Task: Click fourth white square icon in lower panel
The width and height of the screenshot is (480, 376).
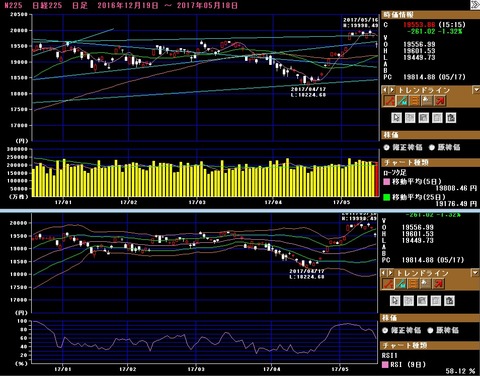Action: (436, 300)
